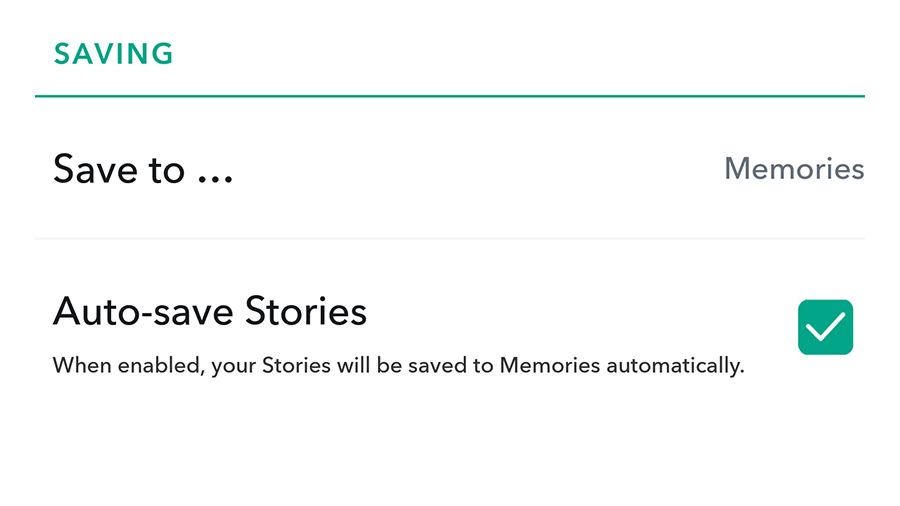
Task: Click the gray divider below Save to
Action: pyautogui.click(x=449, y=239)
